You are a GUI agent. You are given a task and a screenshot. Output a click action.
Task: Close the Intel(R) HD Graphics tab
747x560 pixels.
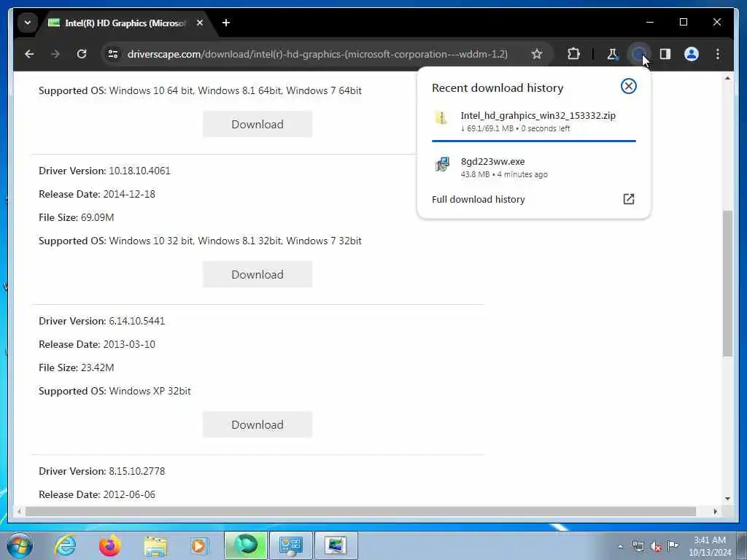point(200,23)
